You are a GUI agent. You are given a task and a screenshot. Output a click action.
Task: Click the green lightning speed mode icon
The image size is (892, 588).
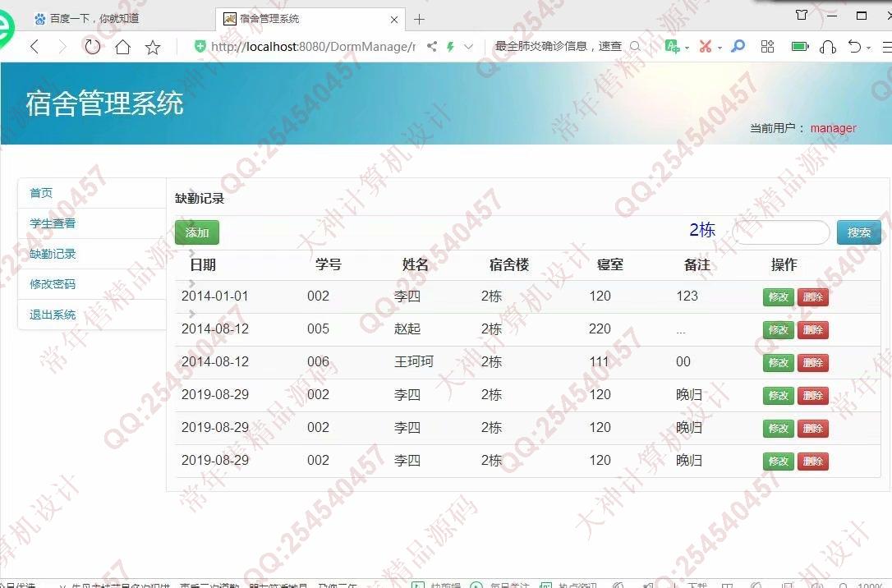450,46
